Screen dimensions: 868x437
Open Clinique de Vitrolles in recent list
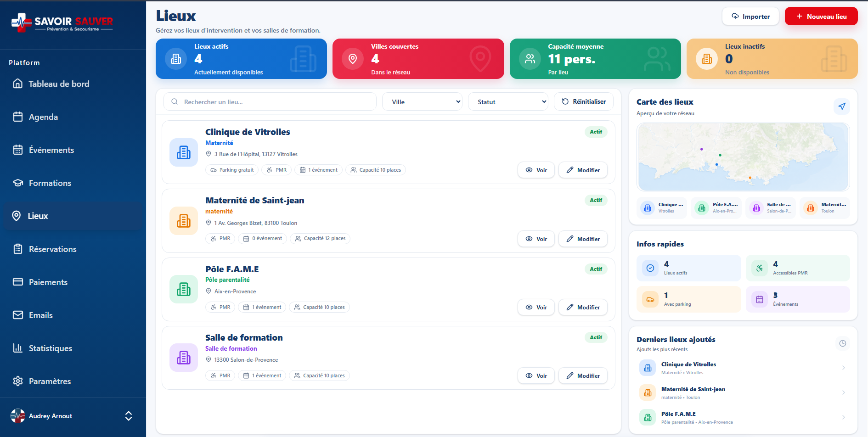pos(743,368)
